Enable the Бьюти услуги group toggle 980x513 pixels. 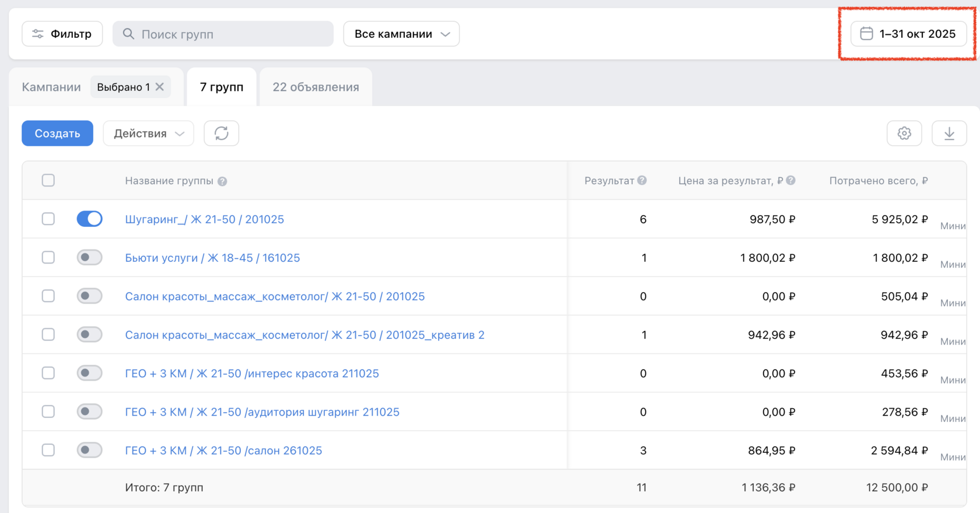tap(89, 258)
